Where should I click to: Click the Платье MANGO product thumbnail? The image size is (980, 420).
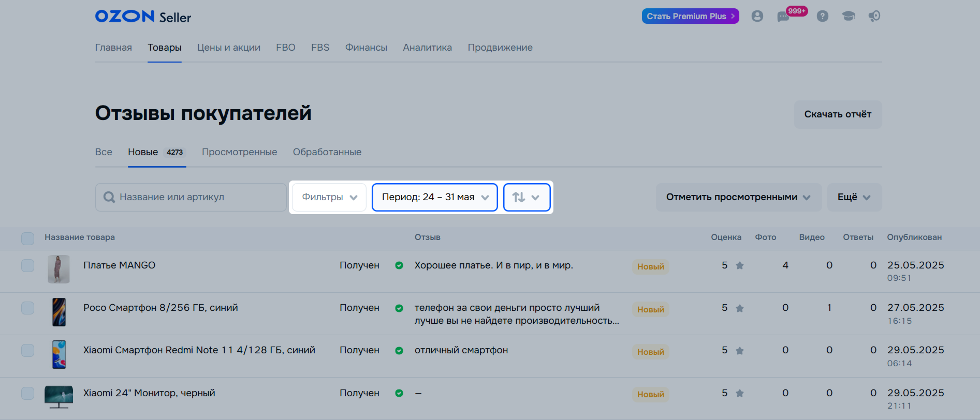[x=58, y=269]
